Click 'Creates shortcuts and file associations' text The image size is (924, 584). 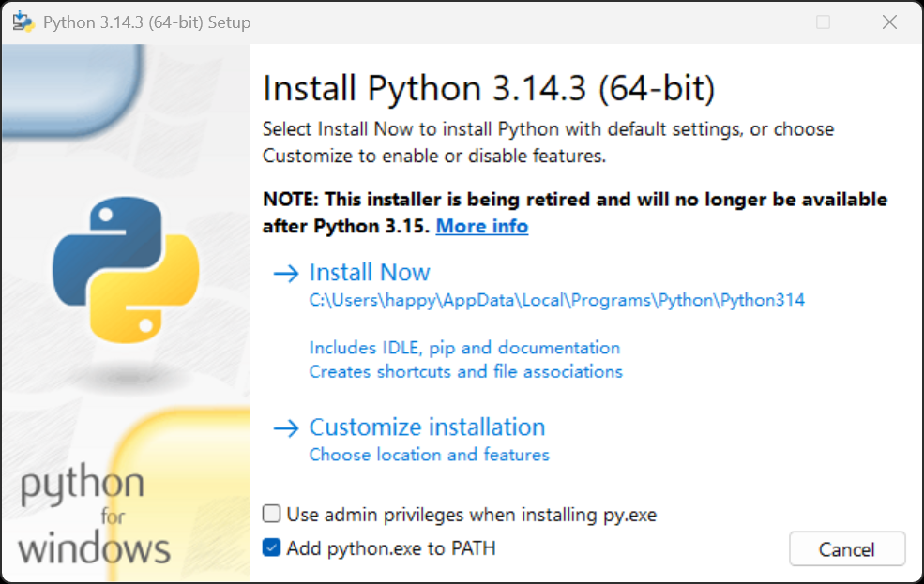click(465, 371)
